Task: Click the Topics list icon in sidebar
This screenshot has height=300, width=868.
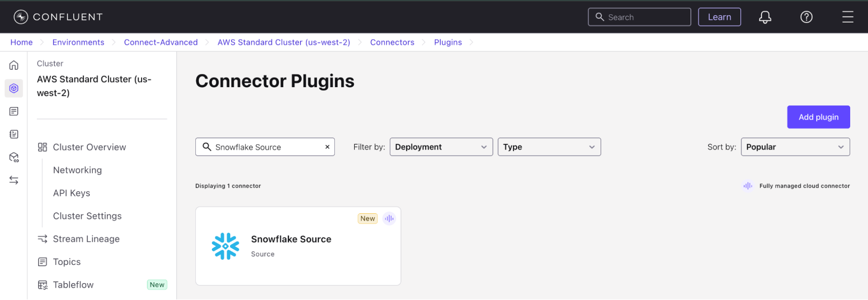Action: pos(43,262)
